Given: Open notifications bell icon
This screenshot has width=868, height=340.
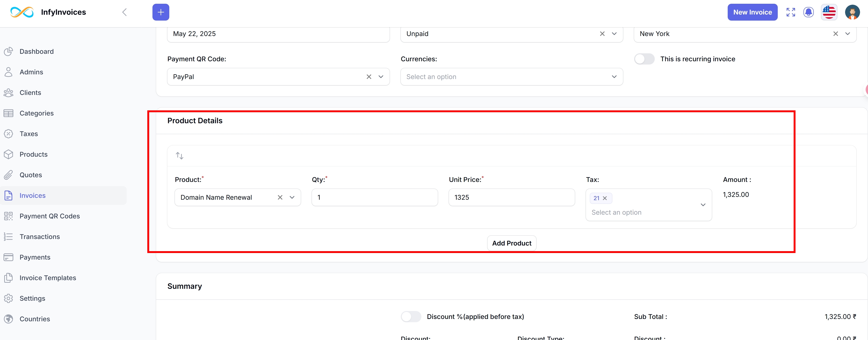Looking at the screenshot, I should pos(808,12).
